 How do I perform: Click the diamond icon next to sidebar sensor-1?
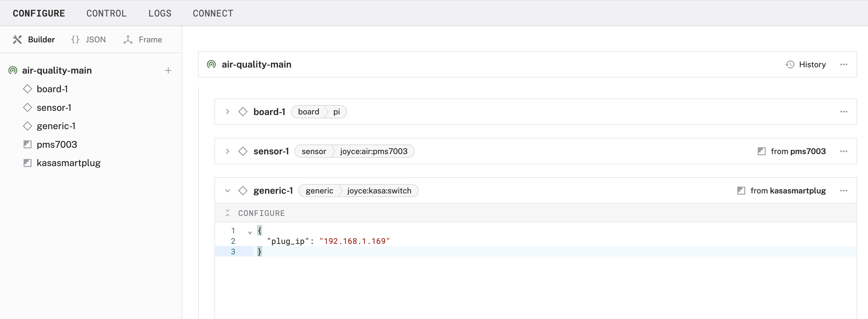tap(27, 108)
